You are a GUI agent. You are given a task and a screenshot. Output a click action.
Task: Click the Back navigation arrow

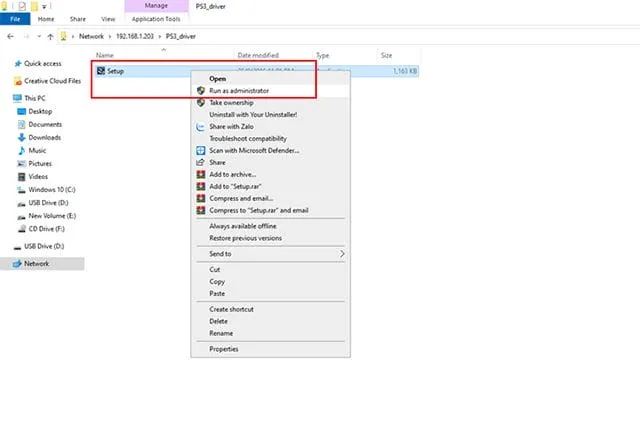[11, 37]
